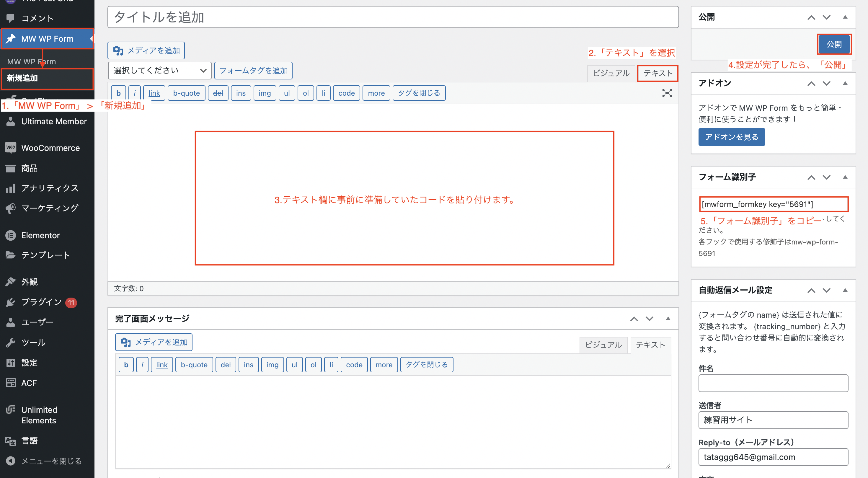Open the アナリティクス (Analytics) menu
This screenshot has width=868, height=478.
(50, 188)
